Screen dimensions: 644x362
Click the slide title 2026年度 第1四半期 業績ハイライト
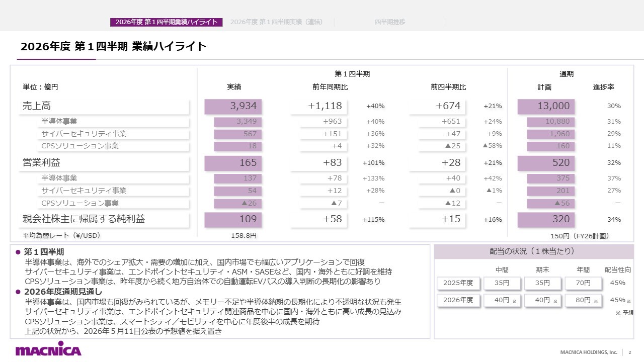pyautogui.click(x=114, y=46)
